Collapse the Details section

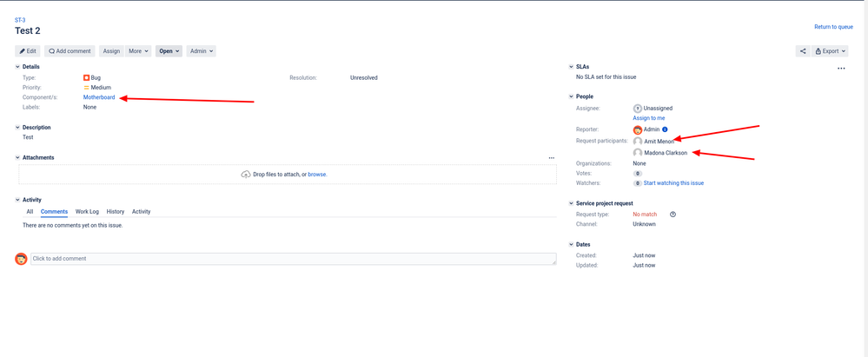point(17,67)
